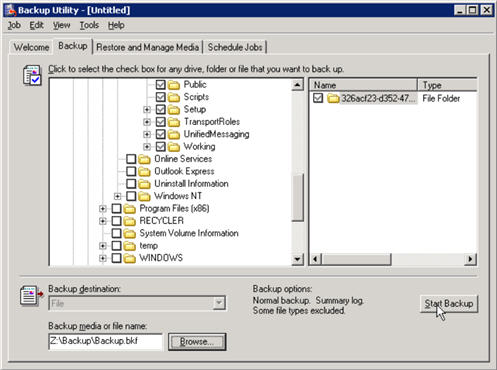
Task: Click the file list scroll right arrow
Action: (470, 259)
